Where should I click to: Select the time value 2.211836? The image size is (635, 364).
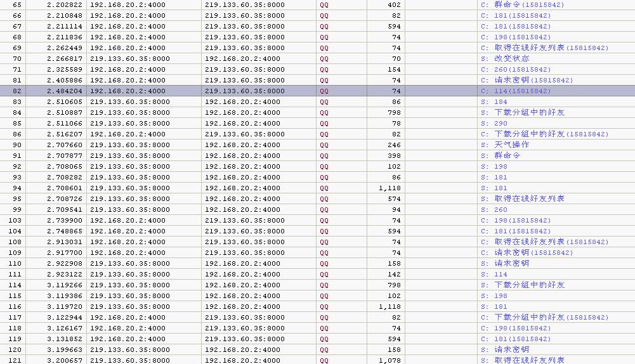click(x=65, y=37)
